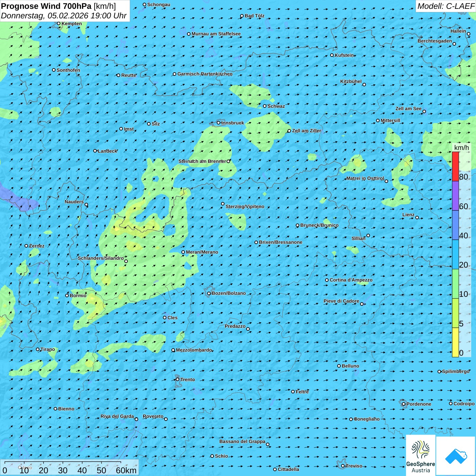The height and width of the screenshot is (476, 476).
Task: Click the 'Kufstein' label
Action: click(x=344, y=55)
